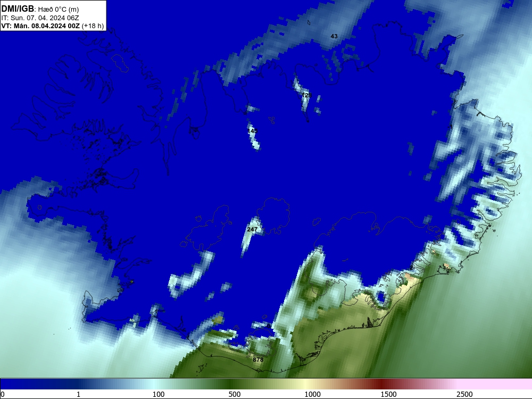
Task: Click the '2500' label on the color scale
Action: tap(464, 394)
